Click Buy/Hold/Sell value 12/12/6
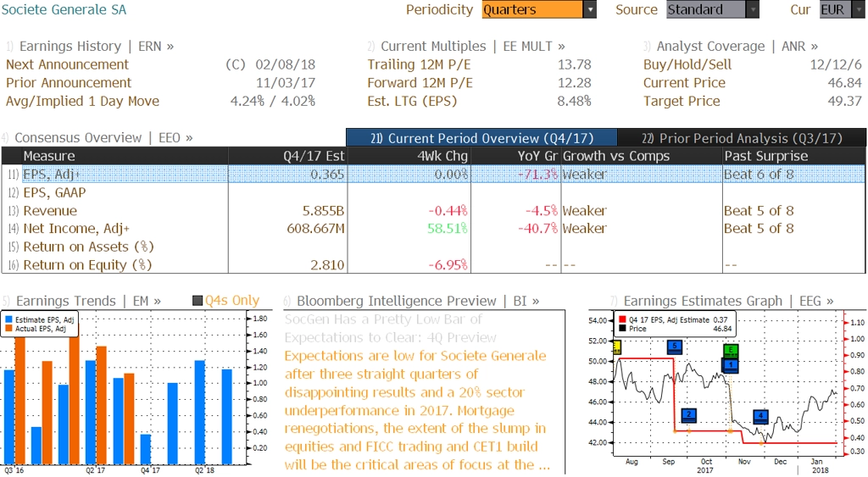Screen dimensions: 868x477 [836, 64]
